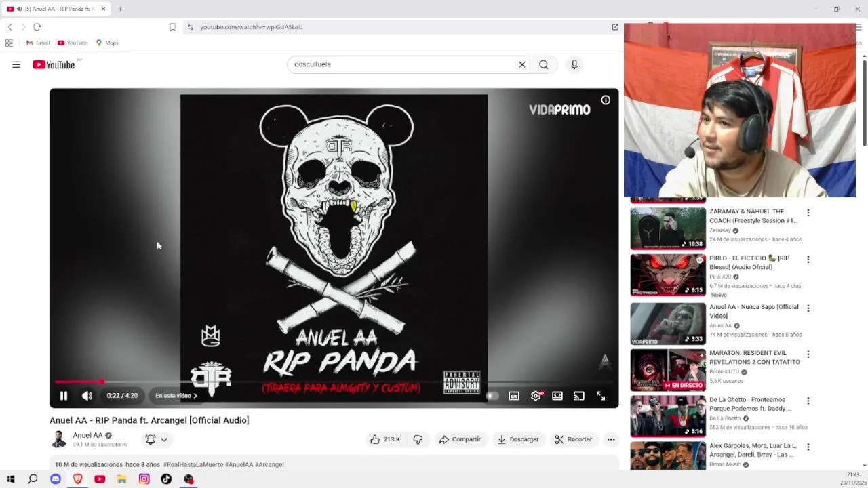Viewport: 868px width, 488px height.
Task: Close the Anuel AA browser tab
Action: pyautogui.click(x=103, y=9)
